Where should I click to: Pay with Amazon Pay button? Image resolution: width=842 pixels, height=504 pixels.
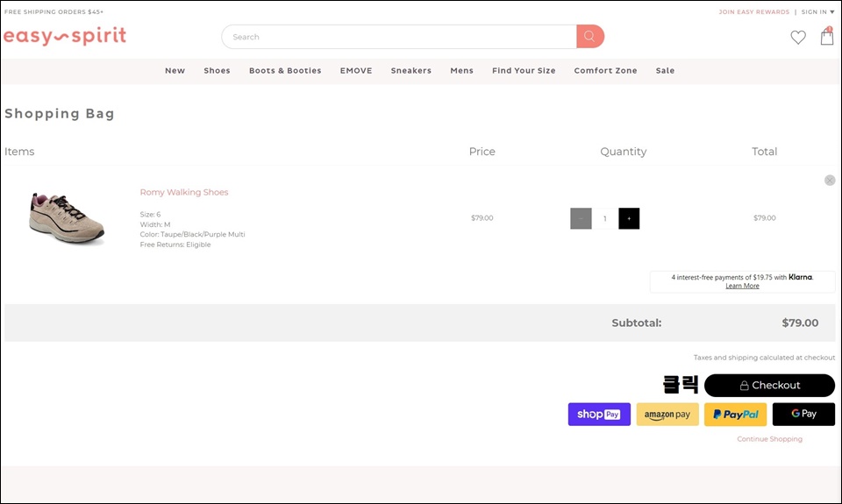pos(667,415)
